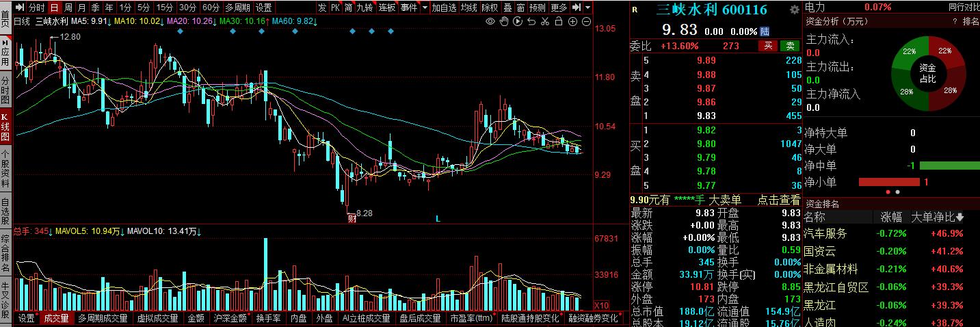Image resolution: width=980 pixels, height=327 pixels.
Task: Select the 日 daily K-line period
Action: (54, 8)
